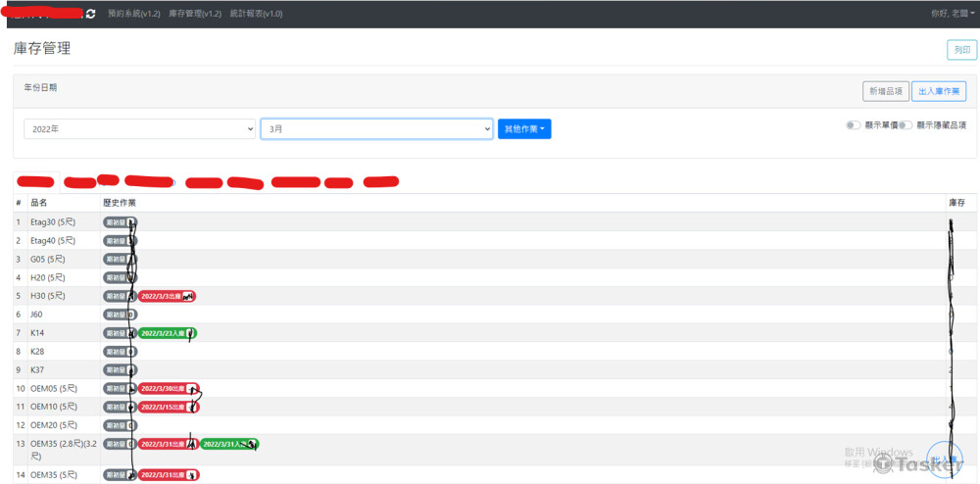Open 統計報表(v1.0) from the navbar
This screenshot has height=484, width=980.
click(x=256, y=14)
